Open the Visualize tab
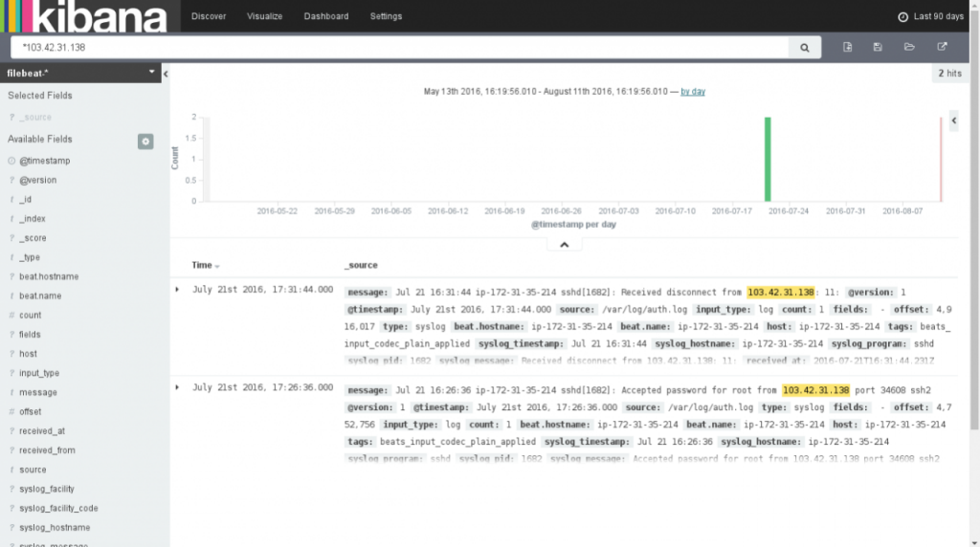 [264, 16]
